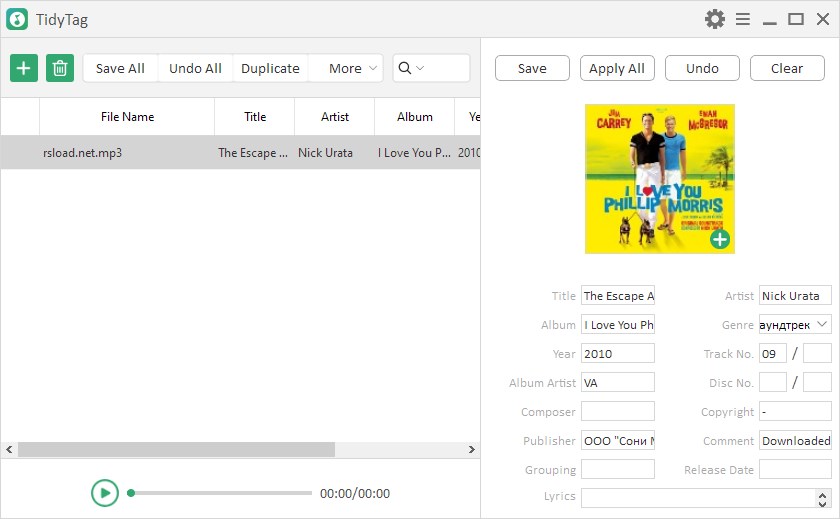Click the green trash delete icon

pos(60,68)
